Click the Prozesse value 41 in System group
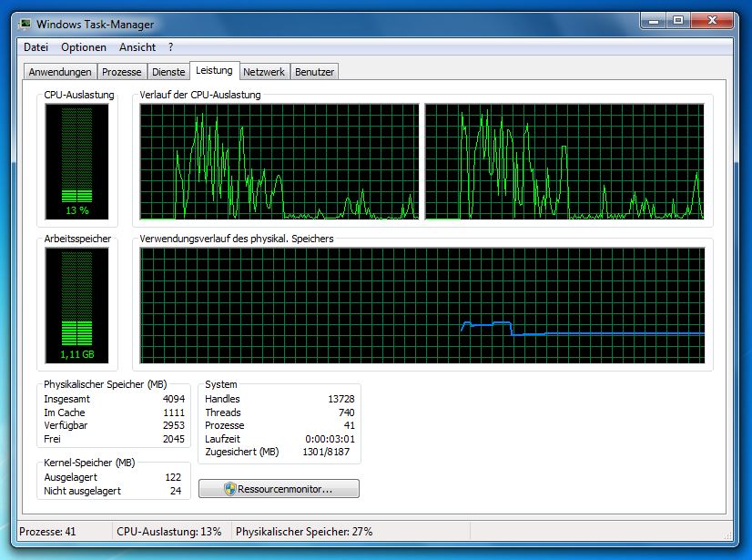This screenshot has height=560, width=752. tap(350, 425)
